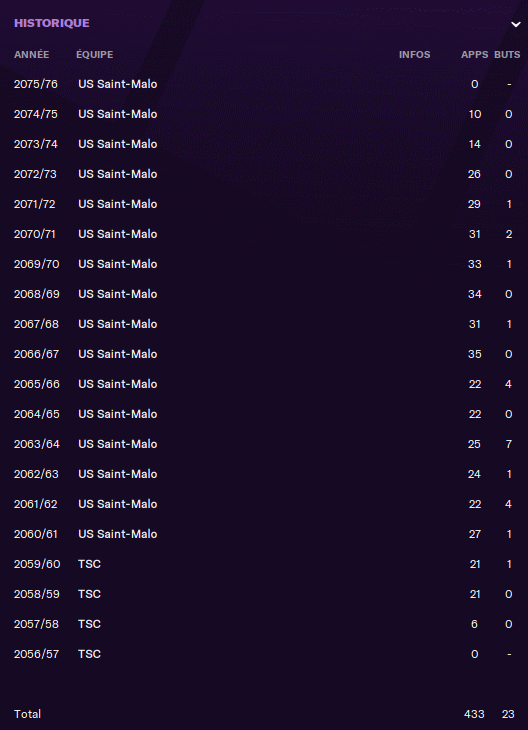Screen dimensions: 528x730
Task: Open US Saint-Malo link for 2071/72
Action: click(117, 204)
